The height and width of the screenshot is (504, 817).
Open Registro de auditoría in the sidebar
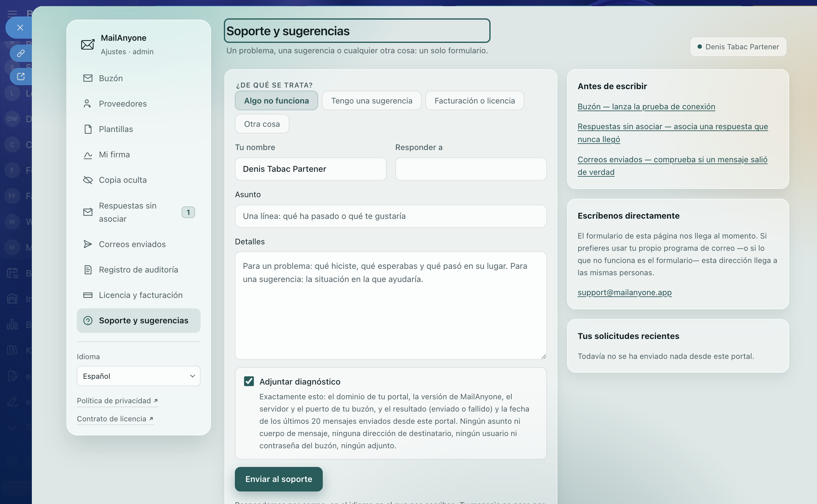tap(139, 269)
